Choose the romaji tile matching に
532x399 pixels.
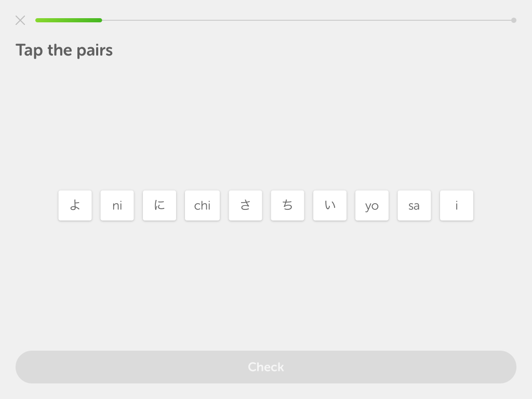117,205
